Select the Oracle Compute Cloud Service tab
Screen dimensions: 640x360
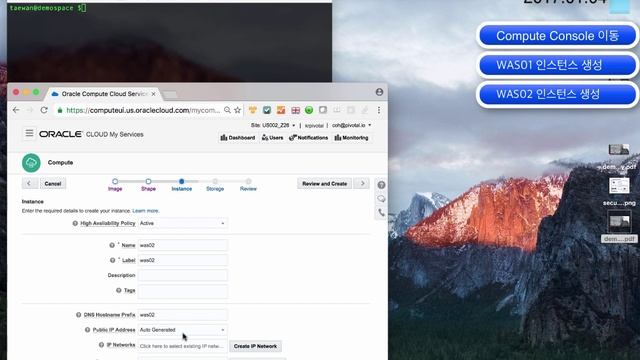coord(102,94)
